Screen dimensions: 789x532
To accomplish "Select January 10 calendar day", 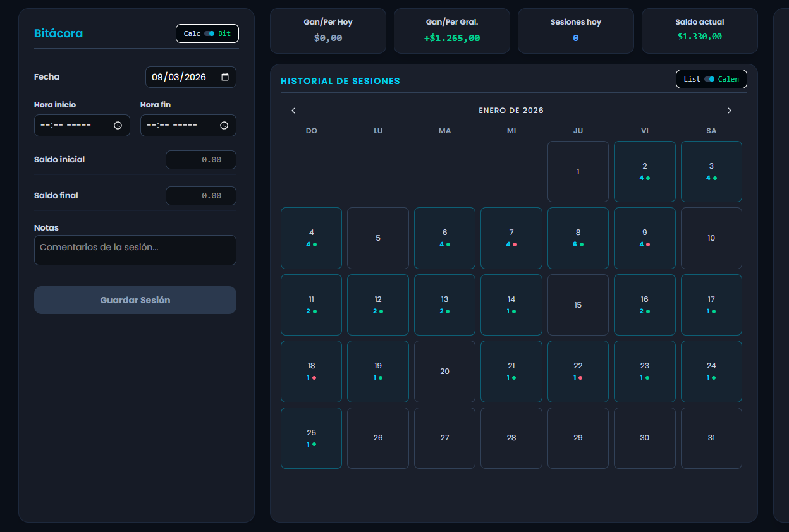I will pyautogui.click(x=711, y=238).
